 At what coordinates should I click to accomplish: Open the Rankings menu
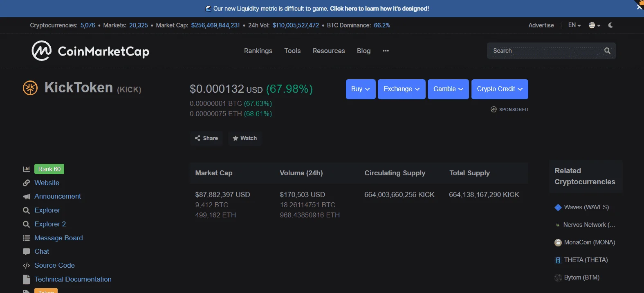pos(258,51)
